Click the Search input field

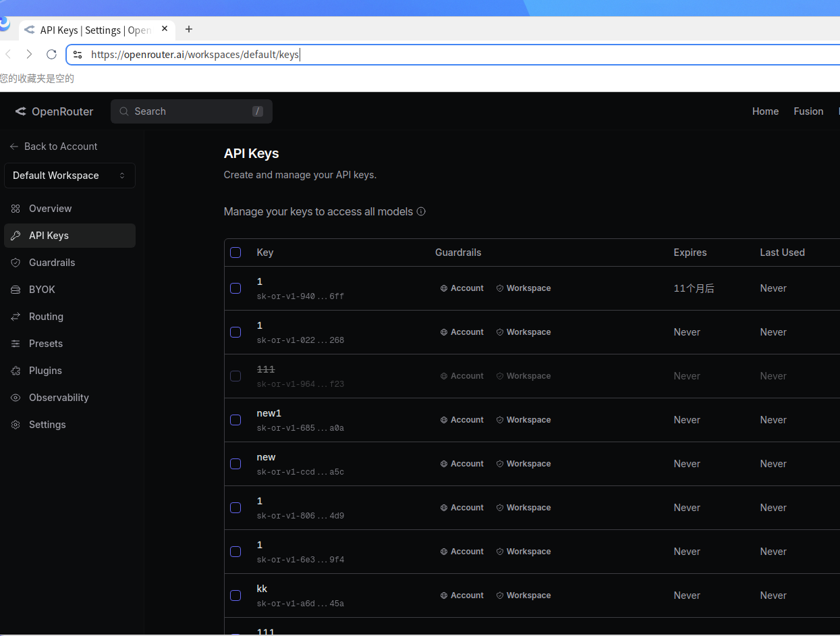[192, 111]
